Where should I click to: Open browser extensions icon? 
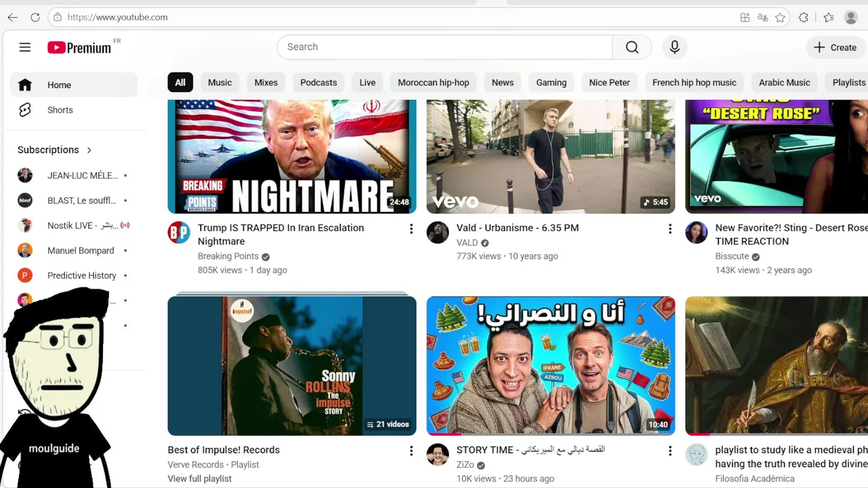804,17
